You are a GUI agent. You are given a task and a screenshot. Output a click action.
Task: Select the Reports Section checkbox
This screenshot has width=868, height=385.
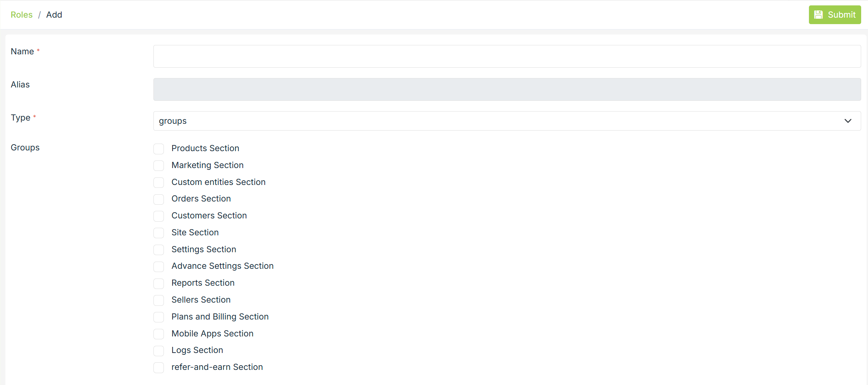(x=158, y=283)
